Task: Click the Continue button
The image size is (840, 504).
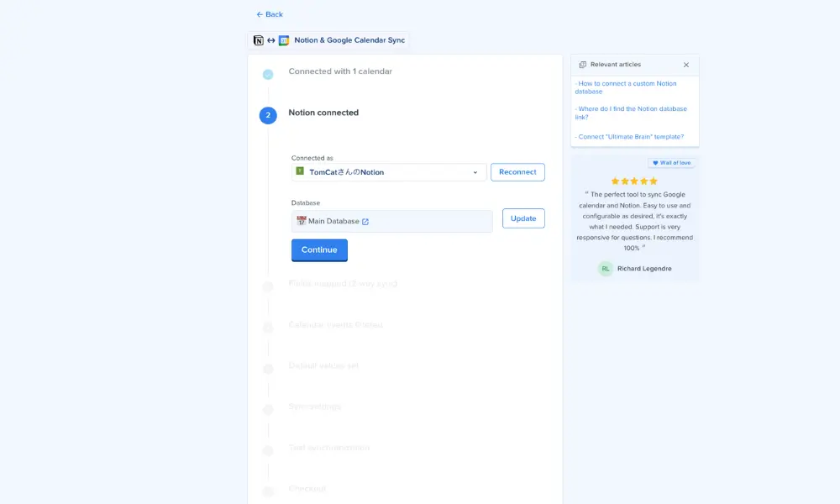Action: (319, 250)
